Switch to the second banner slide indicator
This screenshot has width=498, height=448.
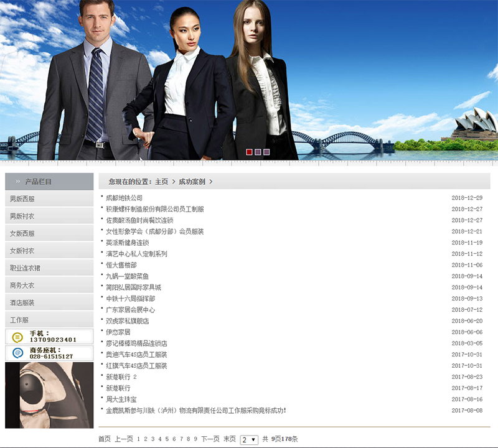coord(258,152)
